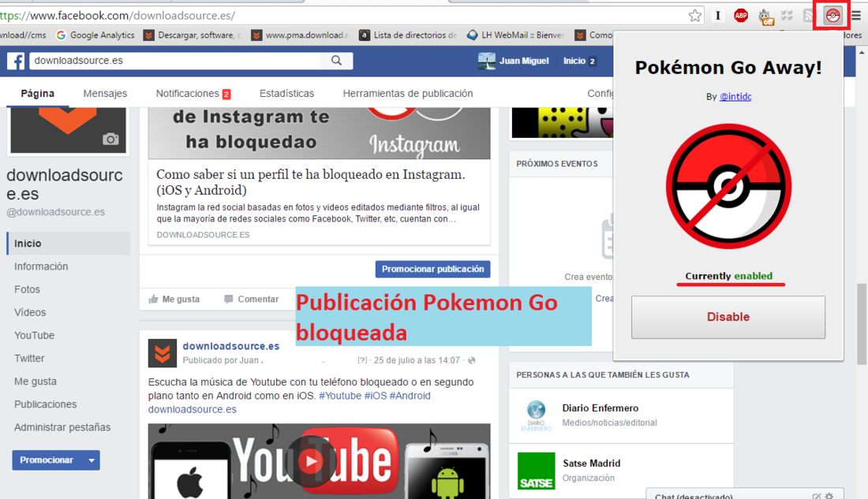This screenshot has height=499, width=868.
Task: Switch to the Mensajes tab
Action: 105,94
